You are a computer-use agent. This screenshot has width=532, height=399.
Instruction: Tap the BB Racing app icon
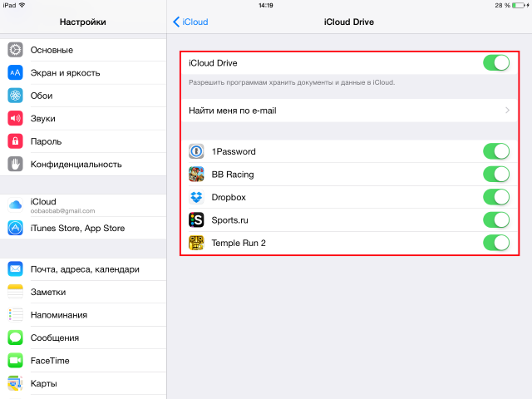tap(196, 174)
